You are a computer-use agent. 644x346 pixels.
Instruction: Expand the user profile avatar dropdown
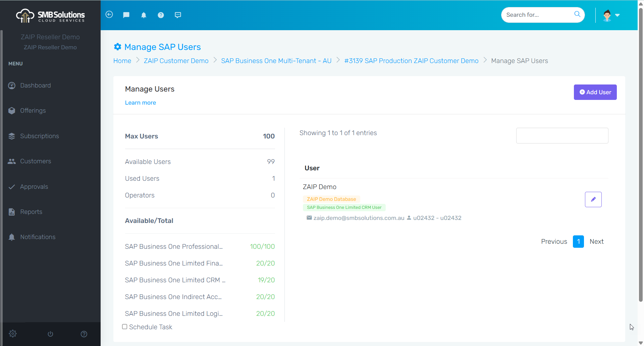point(611,15)
